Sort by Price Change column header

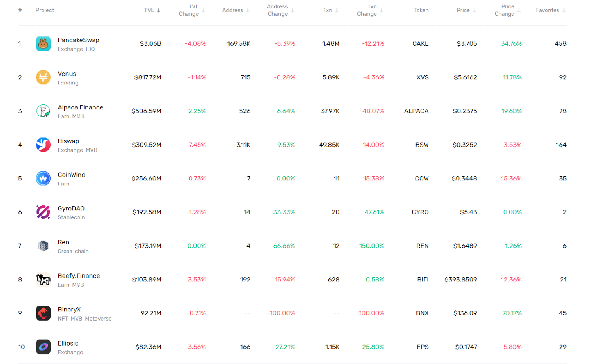(x=508, y=10)
